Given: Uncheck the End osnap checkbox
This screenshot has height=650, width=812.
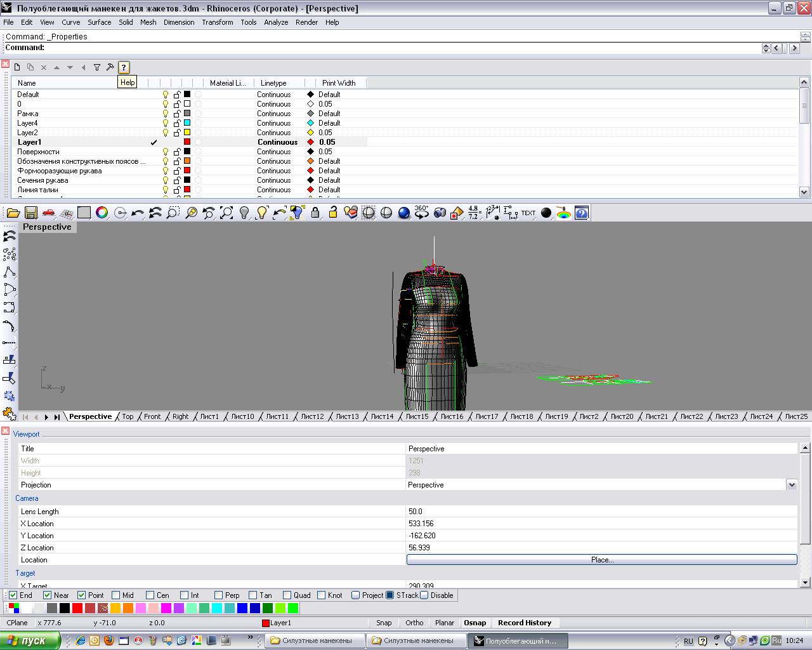Looking at the screenshot, I should point(13,595).
